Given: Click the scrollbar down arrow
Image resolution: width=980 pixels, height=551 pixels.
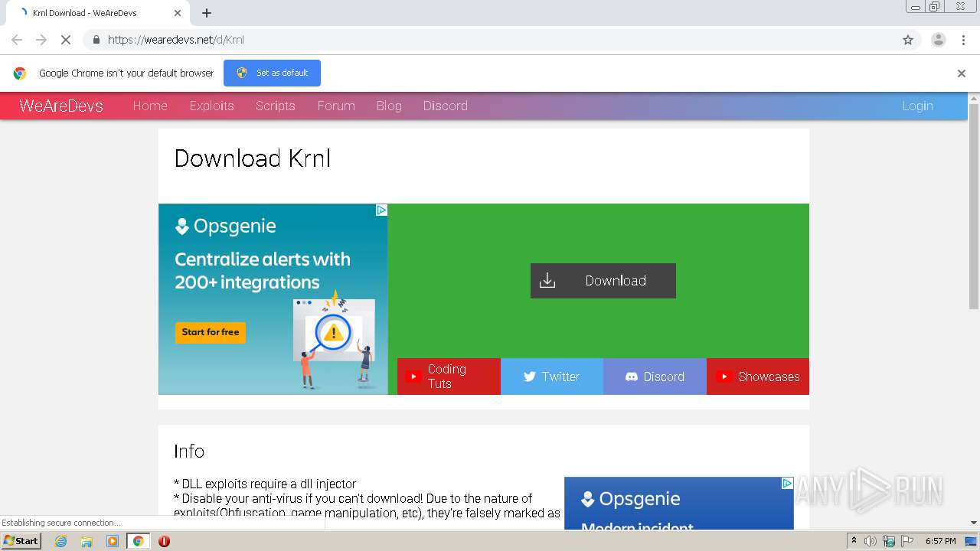Looking at the screenshot, I should tap(974, 523).
